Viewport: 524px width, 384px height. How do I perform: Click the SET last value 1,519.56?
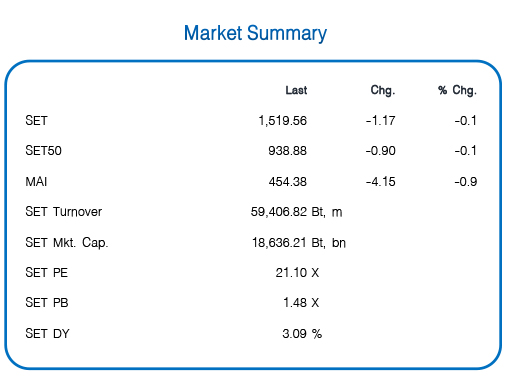click(282, 121)
